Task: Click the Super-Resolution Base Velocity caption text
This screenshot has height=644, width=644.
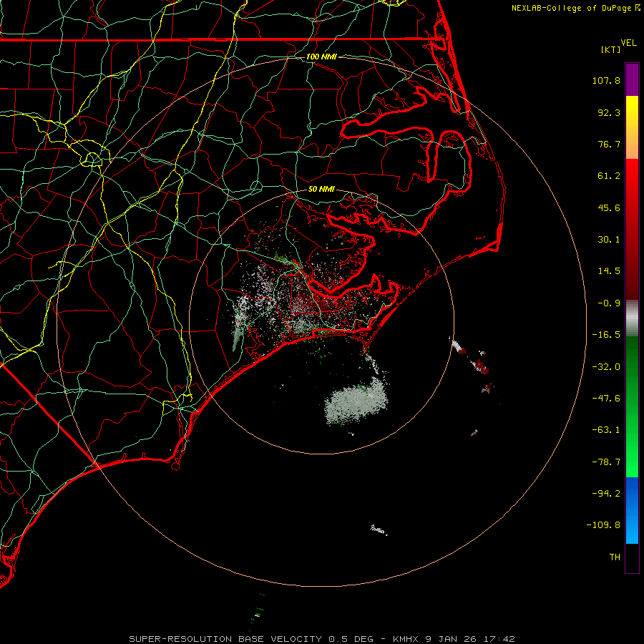Action: tap(321, 639)
